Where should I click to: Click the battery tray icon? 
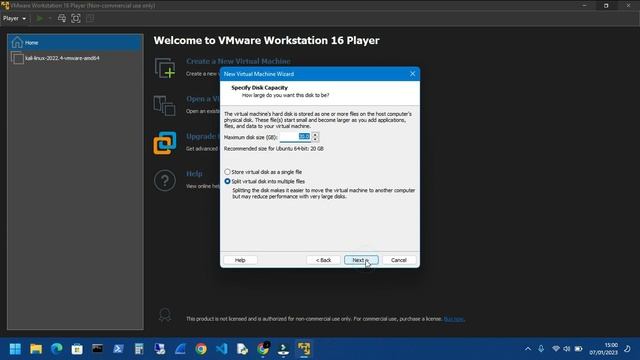coord(578,349)
